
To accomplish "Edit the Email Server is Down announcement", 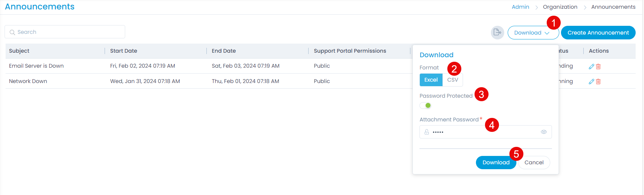I will (x=591, y=66).
